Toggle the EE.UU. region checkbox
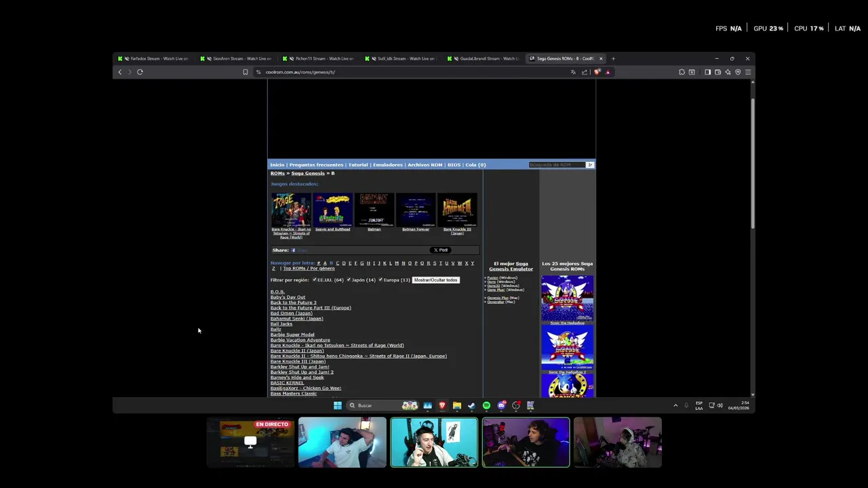 click(315, 279)
